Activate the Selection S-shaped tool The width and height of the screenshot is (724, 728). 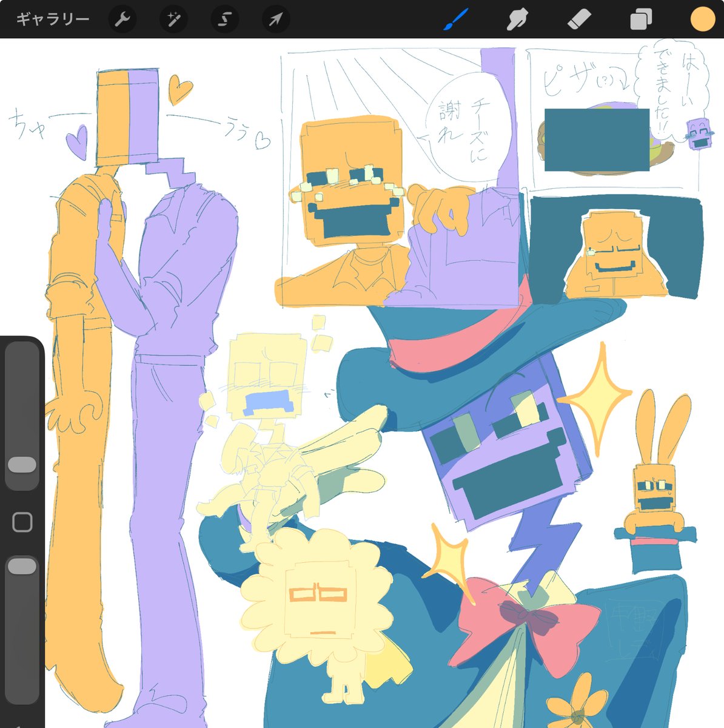coord(224,19)
